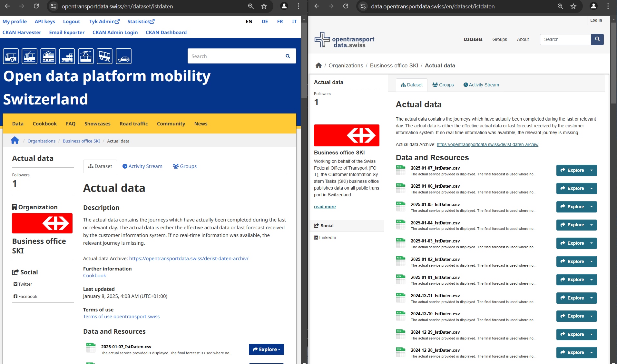Open Terms of use opentransport.swiss link
617x364 pixels.
pos(121,316)
